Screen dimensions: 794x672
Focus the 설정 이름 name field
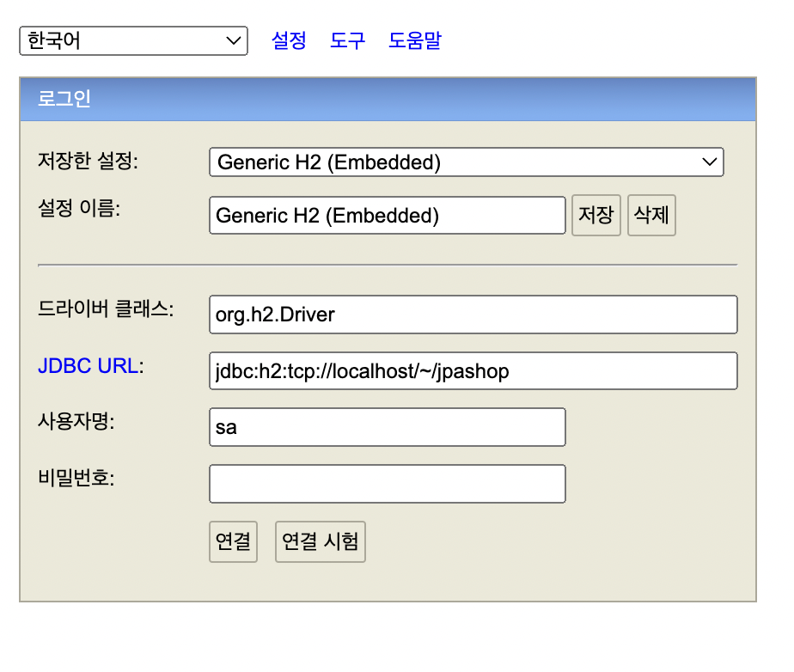388,215
